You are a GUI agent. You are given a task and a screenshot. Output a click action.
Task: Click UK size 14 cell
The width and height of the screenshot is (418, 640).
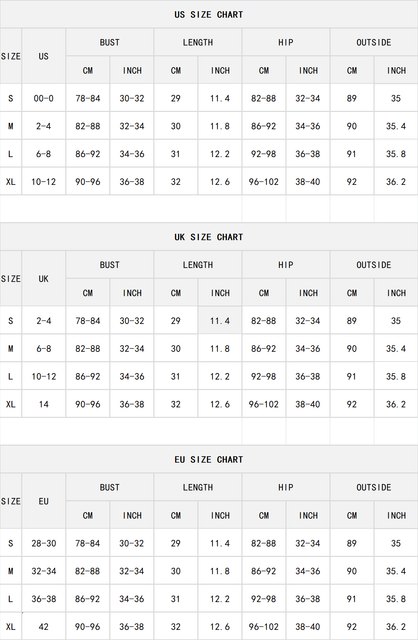(44, 404)
